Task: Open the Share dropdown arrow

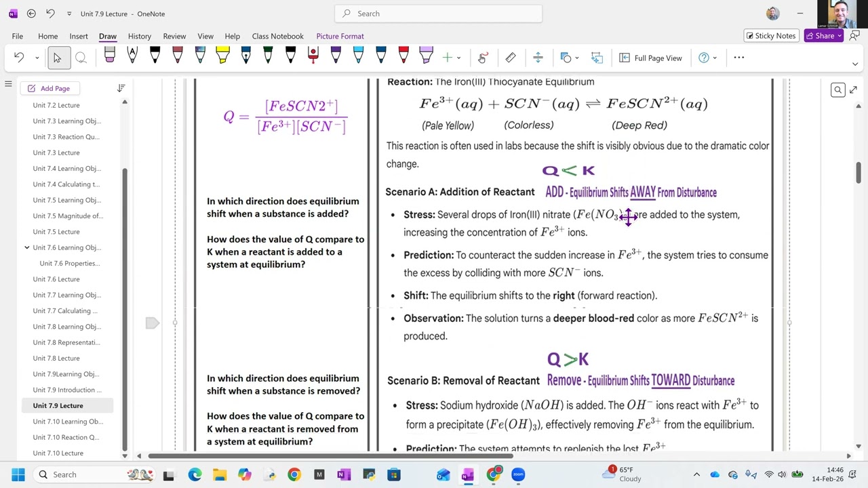Action: 840,36
